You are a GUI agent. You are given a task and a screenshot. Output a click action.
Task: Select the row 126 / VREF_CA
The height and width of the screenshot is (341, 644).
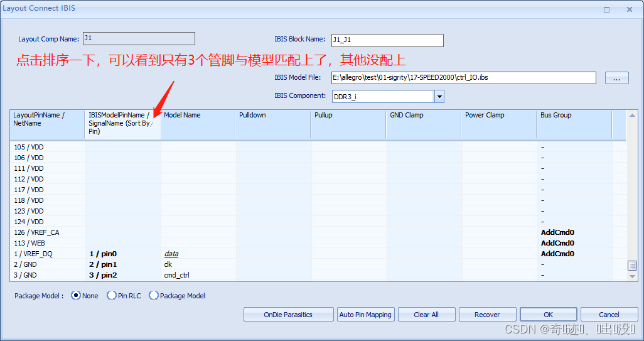click(x=318, y=232)
